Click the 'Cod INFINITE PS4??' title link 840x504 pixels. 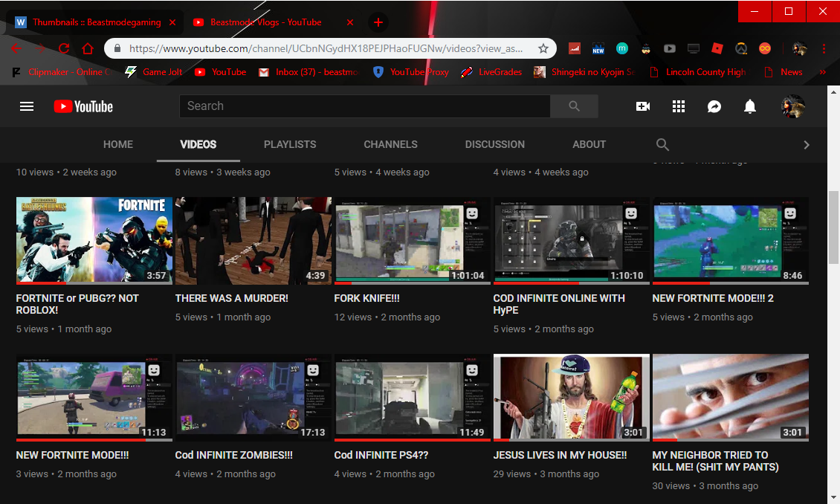[x=381, y=455]
